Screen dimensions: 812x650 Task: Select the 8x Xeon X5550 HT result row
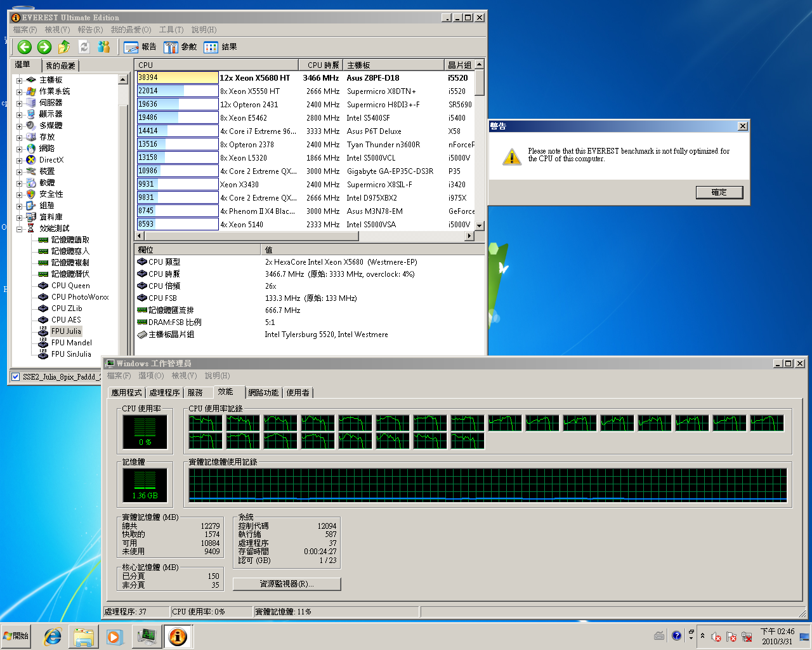pyautogui.click(x=306, y=91)
